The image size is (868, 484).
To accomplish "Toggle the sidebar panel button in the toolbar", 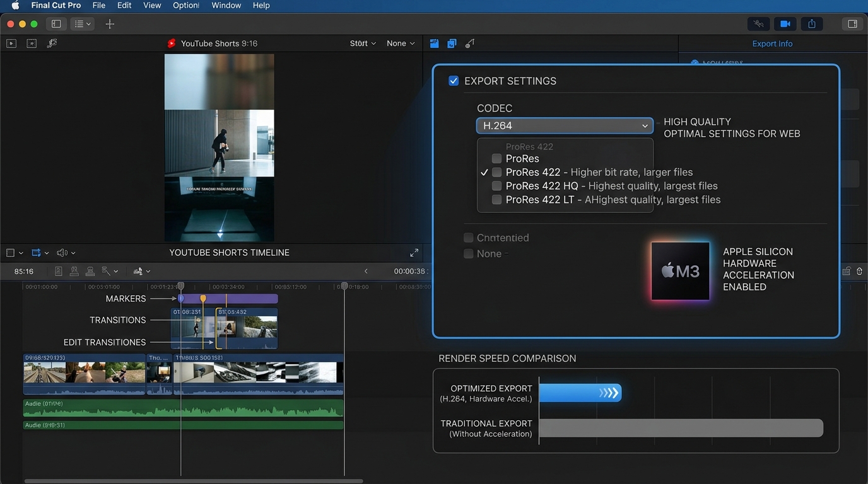I will coord(56,24).
